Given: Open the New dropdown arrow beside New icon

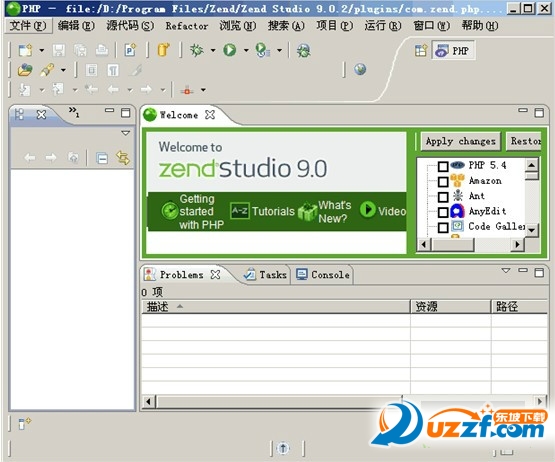Looking at the screenshot, I should click(42, 51).
